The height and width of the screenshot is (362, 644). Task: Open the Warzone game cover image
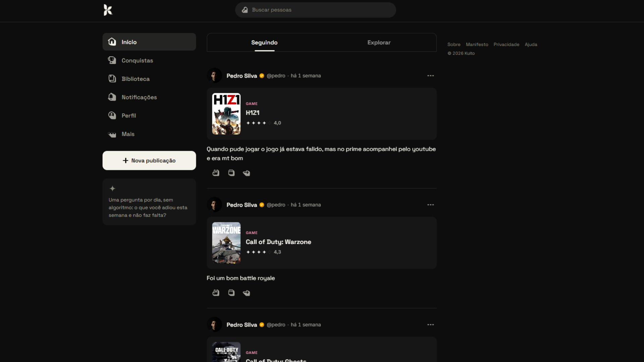pos(226,243)
